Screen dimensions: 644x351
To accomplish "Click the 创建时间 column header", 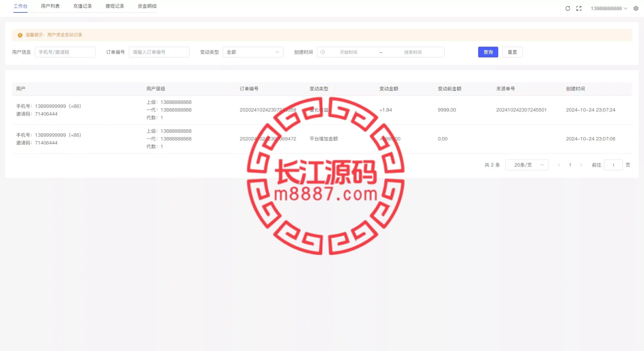I will coord(576,89).
